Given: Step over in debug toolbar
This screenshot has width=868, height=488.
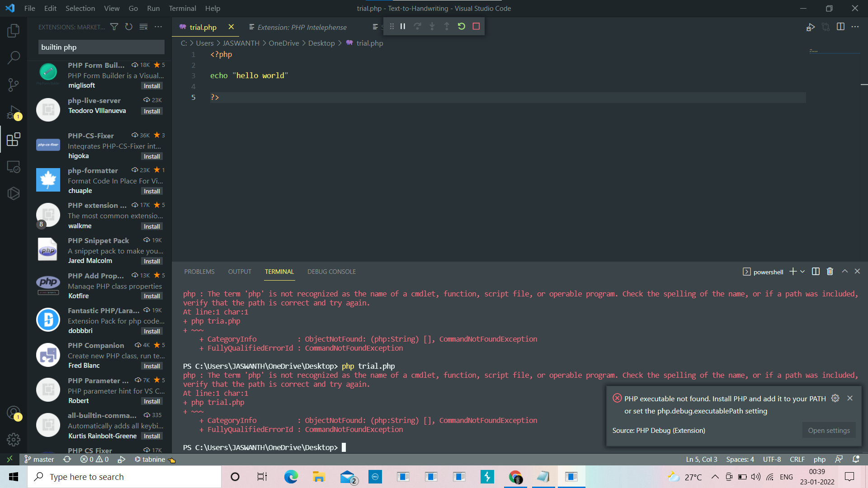Looking at the screenshot, I should 417,26.
